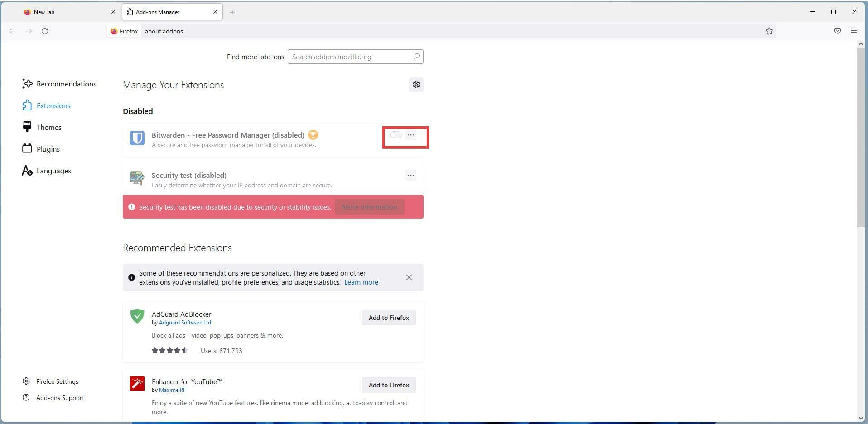The height and width of the screenshot is (424, 868).
Task: Dismiss the personalized recommendations notice
Action: pos(409,277)
